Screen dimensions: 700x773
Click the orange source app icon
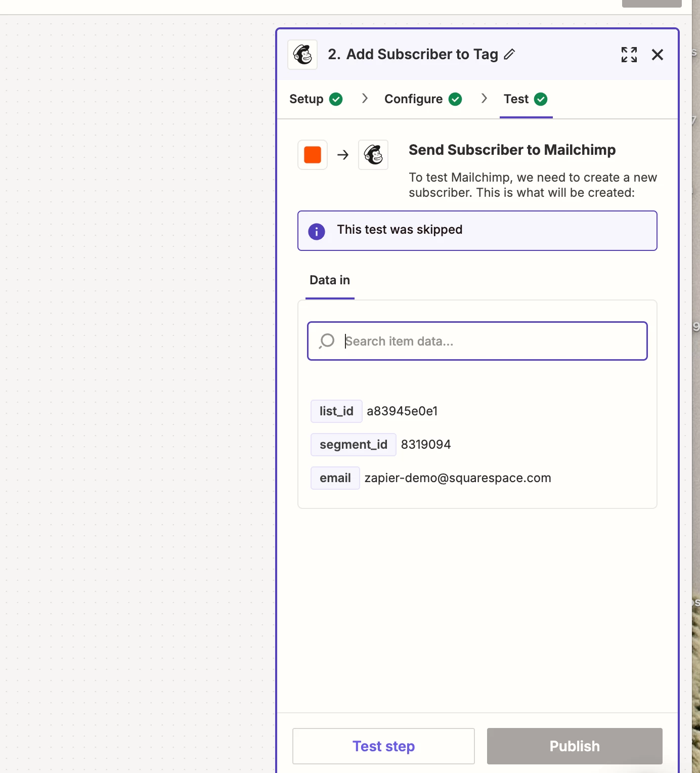click(313, 155)
